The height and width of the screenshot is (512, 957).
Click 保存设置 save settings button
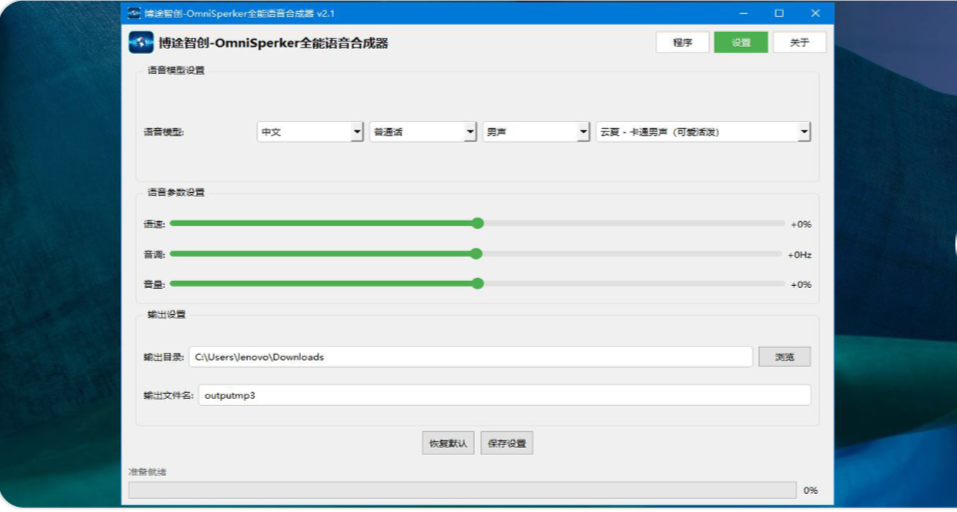(x=507, y=443)
